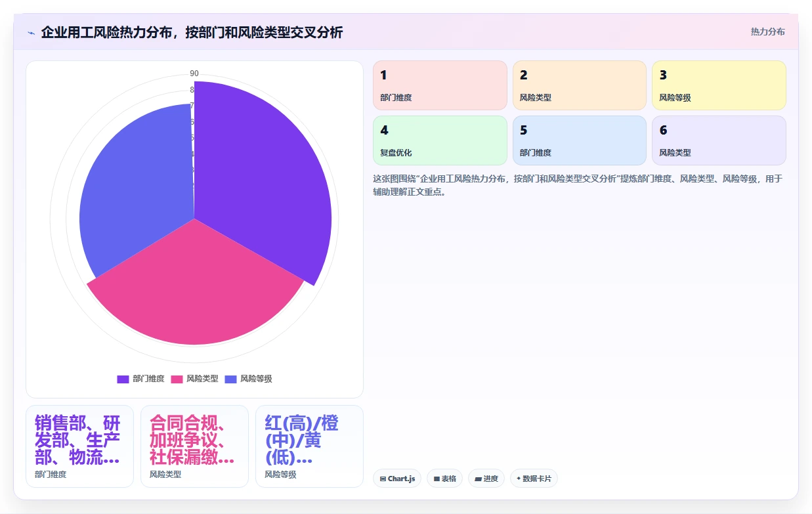Open card 2 labeled 风险类型
Screen dimensions: 812x514
coord(580,85)
